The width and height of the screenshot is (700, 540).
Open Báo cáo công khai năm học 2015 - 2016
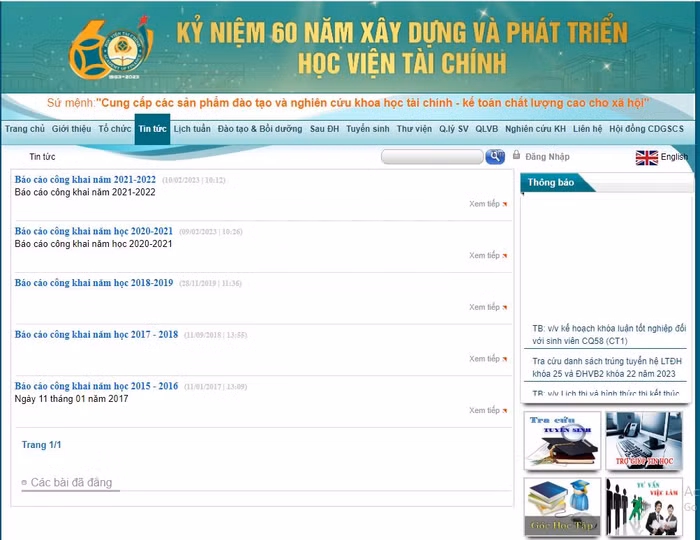click(96, 386)
